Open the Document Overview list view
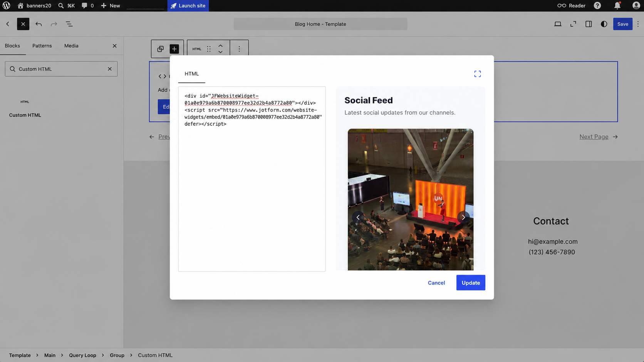Viewport: 644px width, 362px height. point(69,24)
